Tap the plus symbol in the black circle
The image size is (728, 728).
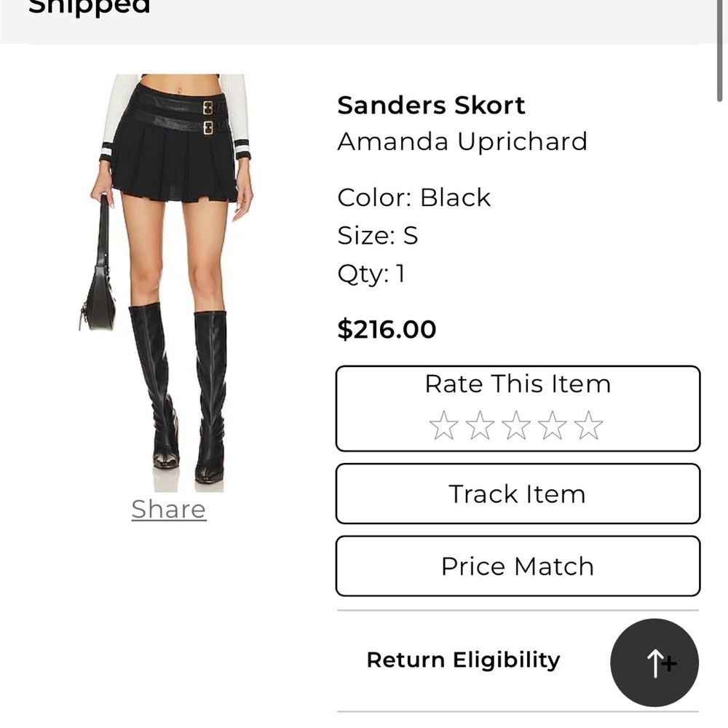pyautogui.click(x=668, y=664)
